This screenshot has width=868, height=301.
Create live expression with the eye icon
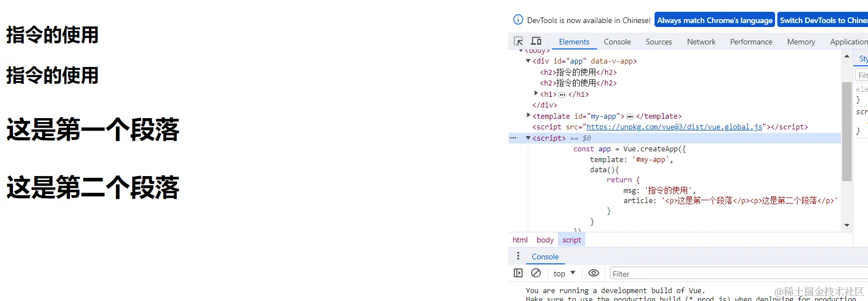(x=594, y=273)
